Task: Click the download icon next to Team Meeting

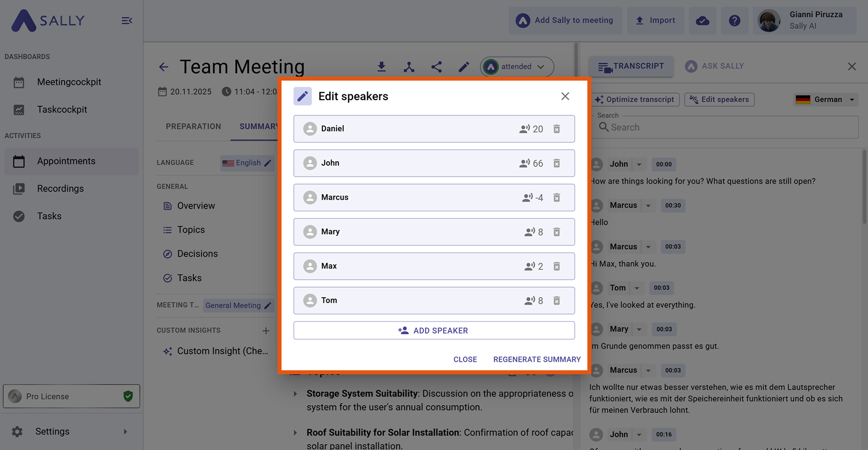Action: (x=381, y=67)
